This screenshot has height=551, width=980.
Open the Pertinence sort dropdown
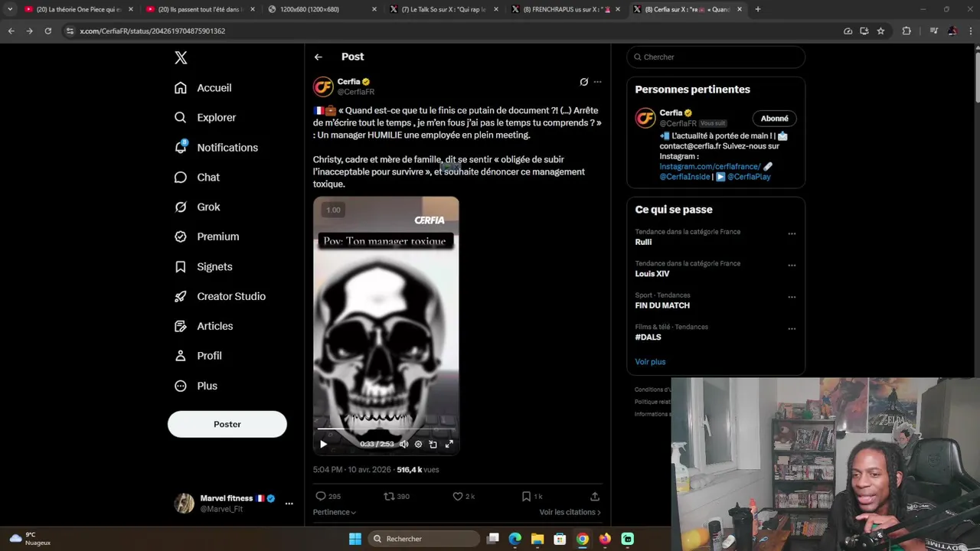pos(335,513)
